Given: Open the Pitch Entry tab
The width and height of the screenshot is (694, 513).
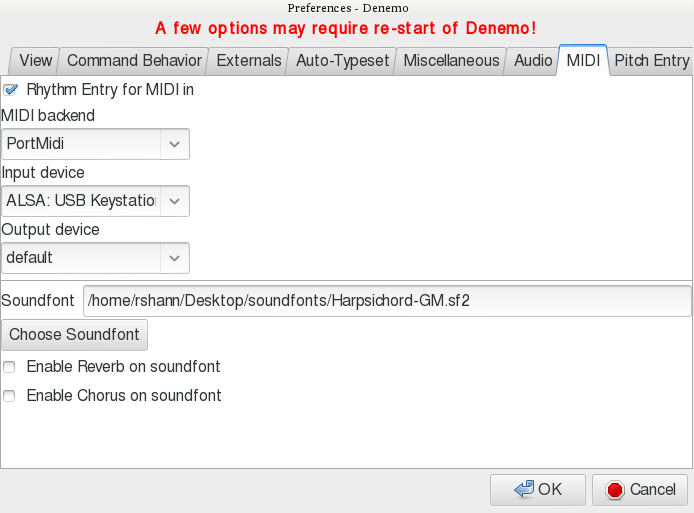Looking at the screenshot, I should click(x=651, y=61).
